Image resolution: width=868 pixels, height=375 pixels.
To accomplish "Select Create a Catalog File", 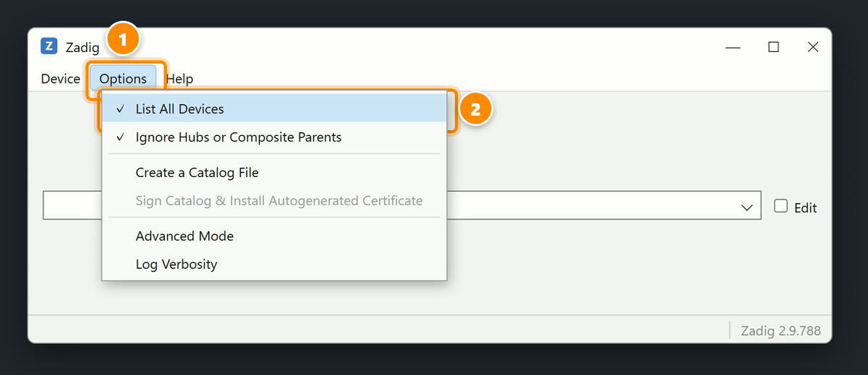I will [274, 173].
